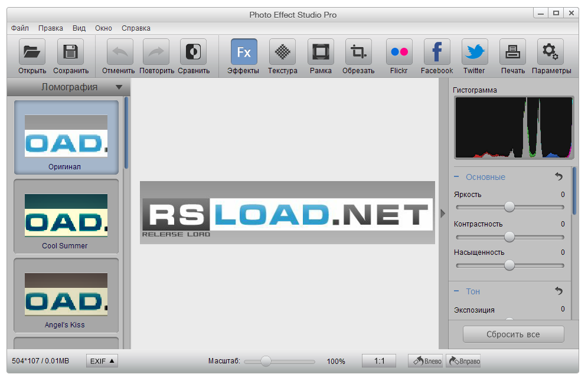Click the Яркость slider handle
This screenshot has height=384, width=588.
[x=509, y=207]
